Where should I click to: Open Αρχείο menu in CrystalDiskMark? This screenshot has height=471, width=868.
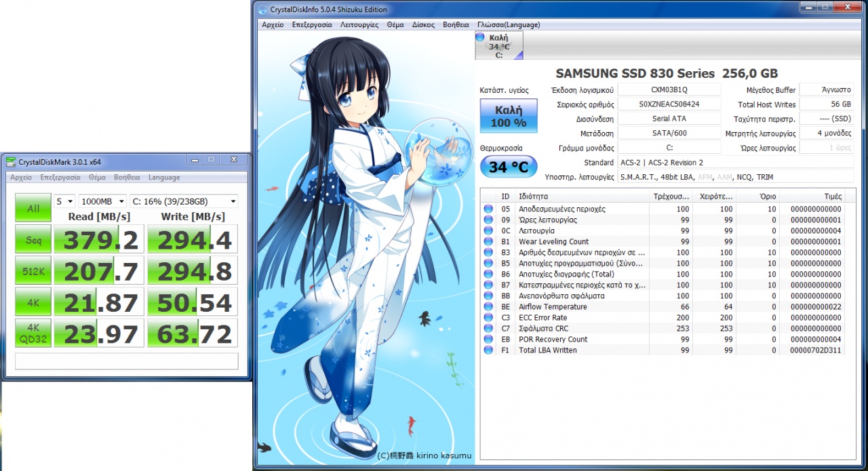[21, 178]
